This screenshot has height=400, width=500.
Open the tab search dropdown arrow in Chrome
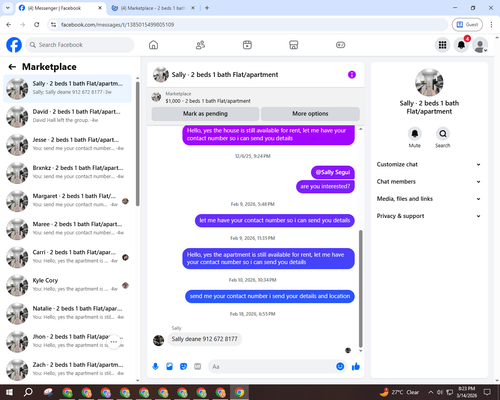click(x=8, y=8)
